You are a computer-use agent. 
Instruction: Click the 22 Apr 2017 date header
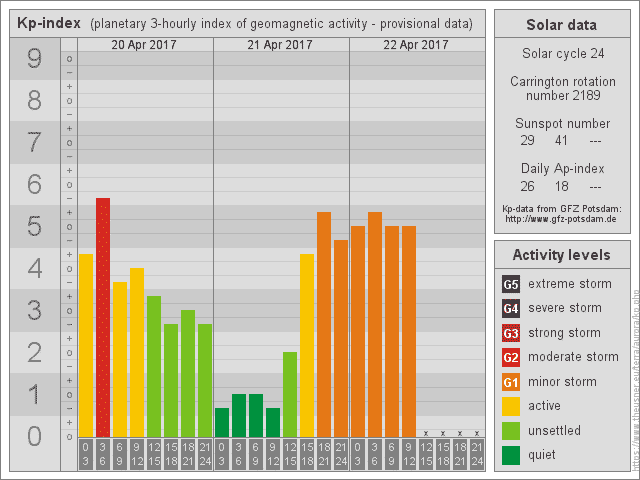point(416,45)
